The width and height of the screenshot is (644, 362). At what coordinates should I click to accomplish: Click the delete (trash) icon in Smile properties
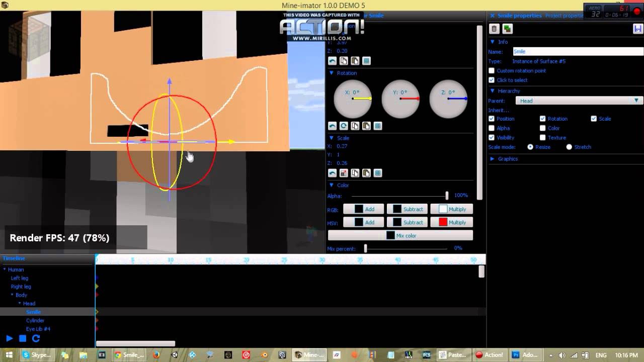[494, 29]
